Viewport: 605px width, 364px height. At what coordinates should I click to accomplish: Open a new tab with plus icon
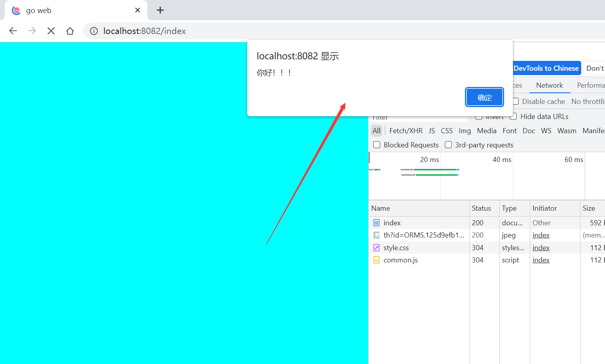[x=160, y=10]
